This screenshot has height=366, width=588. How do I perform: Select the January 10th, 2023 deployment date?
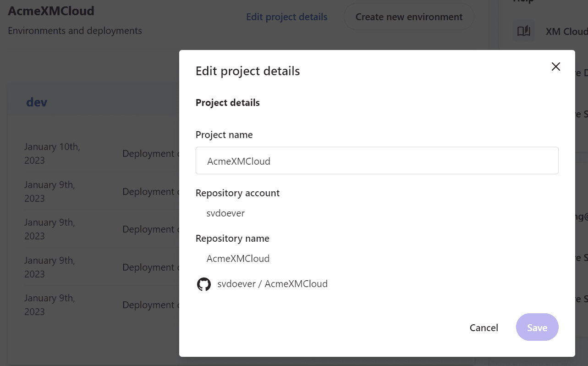coord(52,153)
